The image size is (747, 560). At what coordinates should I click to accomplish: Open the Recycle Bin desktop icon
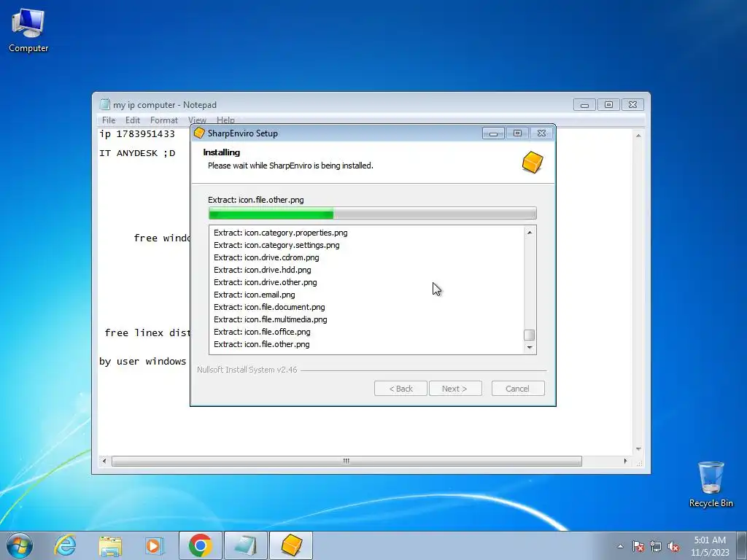tap(711, 484)
